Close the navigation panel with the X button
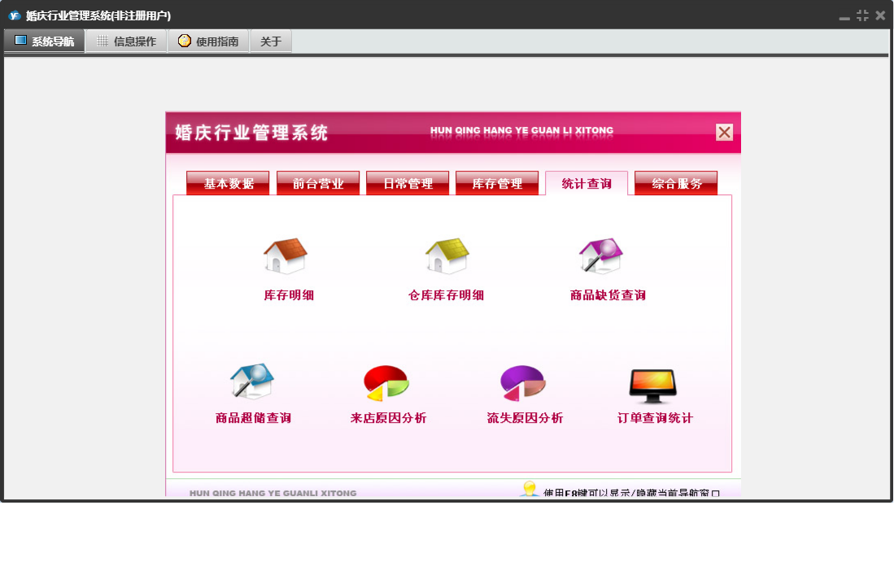 [724, 133]
